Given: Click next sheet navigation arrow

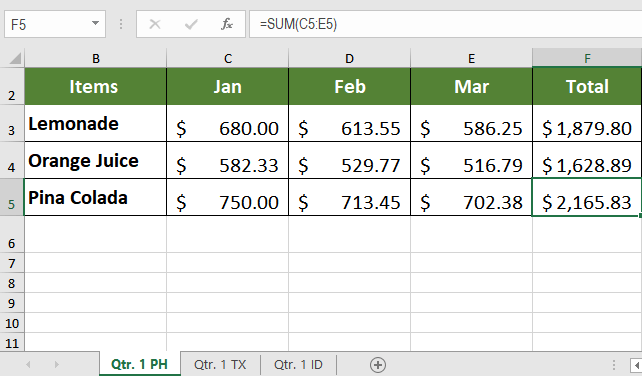Looking at the screenshot, I should 57,364.
